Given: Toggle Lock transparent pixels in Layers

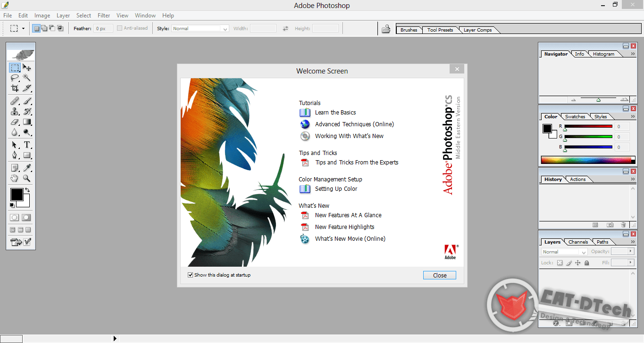Looking at the screenshot, I should 560,263.
